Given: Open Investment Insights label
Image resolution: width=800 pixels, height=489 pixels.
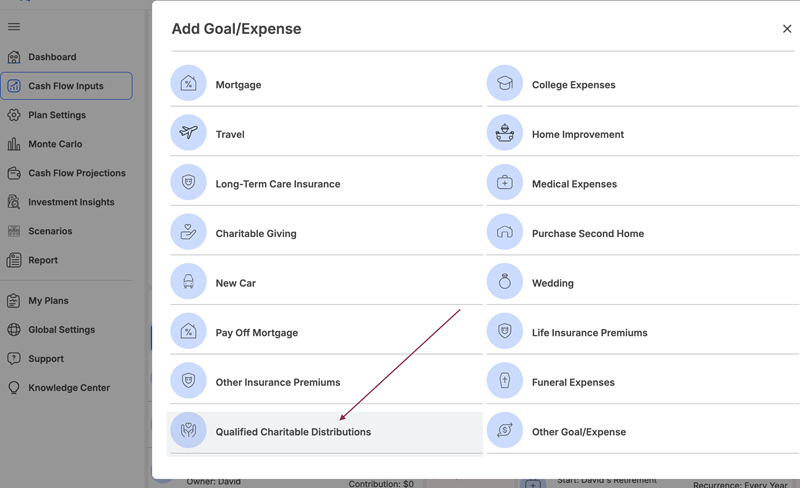Looking at the screenshot, I should tap(71, 202).
